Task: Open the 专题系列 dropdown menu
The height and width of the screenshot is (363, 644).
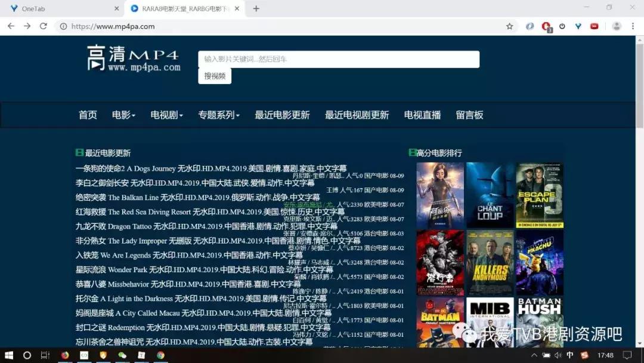Action: [219, 115]
